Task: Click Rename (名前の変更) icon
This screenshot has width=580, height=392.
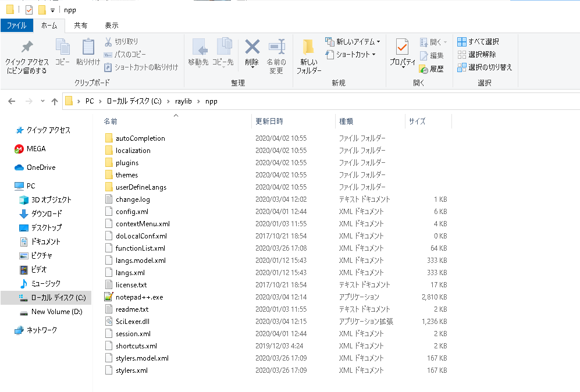Action: pos(276,47)
